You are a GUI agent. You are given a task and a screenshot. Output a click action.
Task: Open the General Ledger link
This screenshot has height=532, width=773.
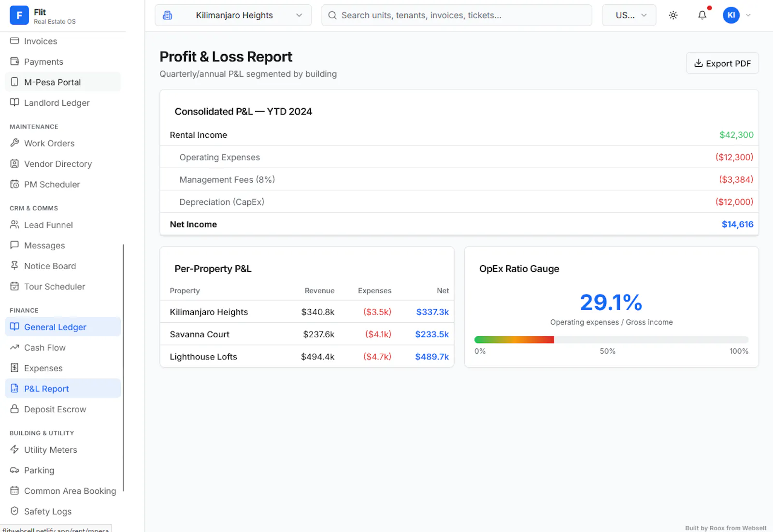[x=63, y=327]
